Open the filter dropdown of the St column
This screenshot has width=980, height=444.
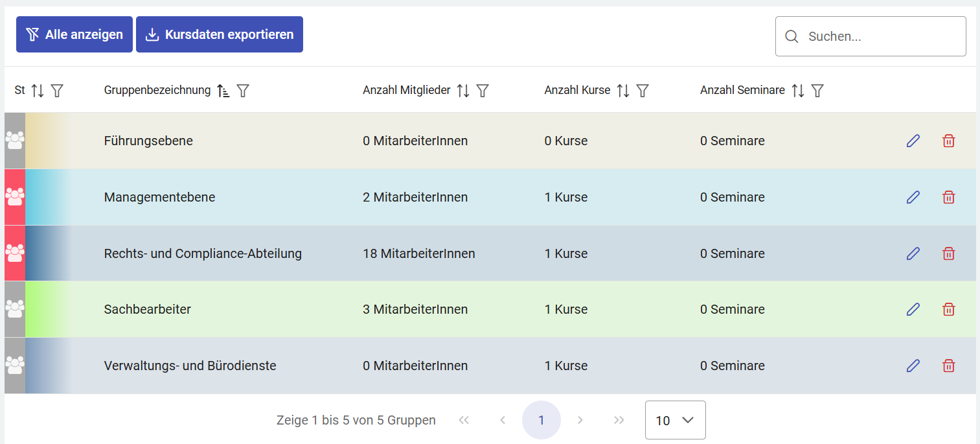coord(57,91)
